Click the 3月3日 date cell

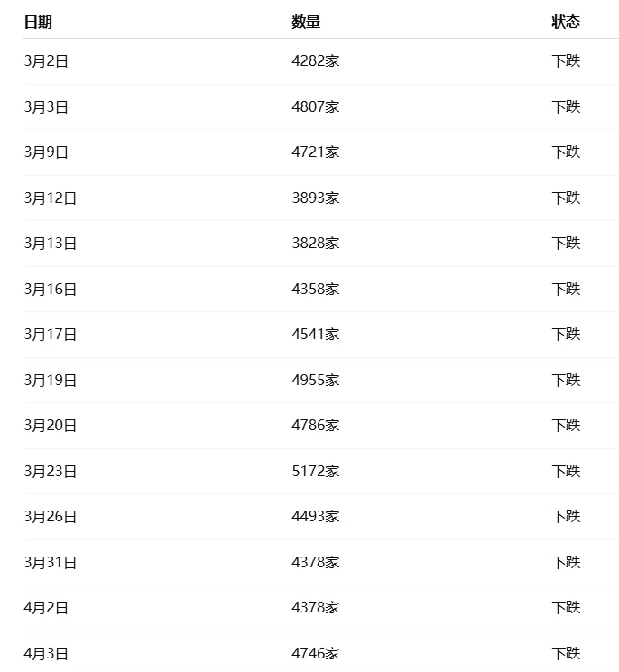pos(46,106)
